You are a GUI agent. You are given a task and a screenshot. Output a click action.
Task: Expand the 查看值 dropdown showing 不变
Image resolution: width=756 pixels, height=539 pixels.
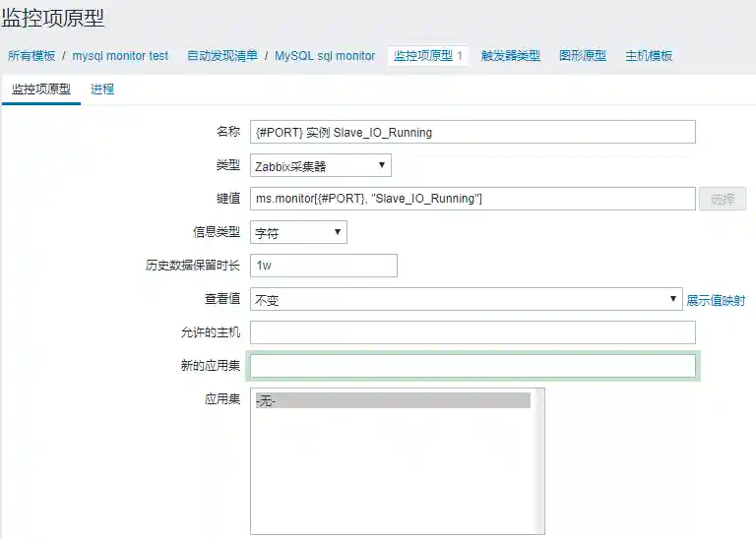466,299
